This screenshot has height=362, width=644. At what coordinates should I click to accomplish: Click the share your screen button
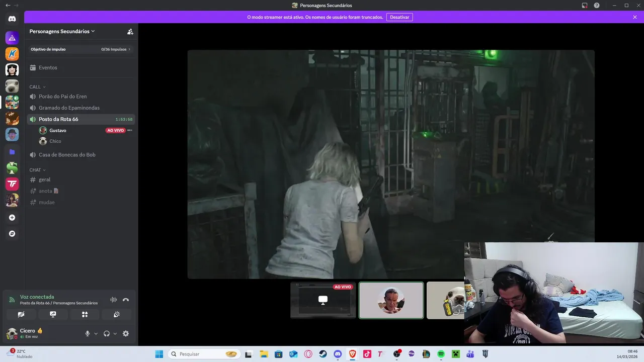click(53, 314)
